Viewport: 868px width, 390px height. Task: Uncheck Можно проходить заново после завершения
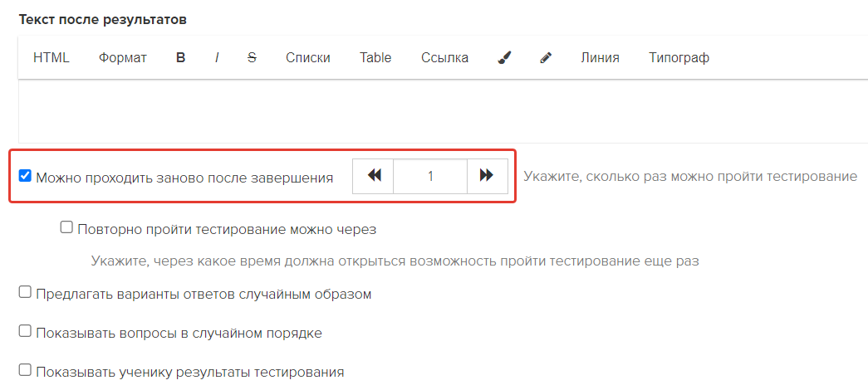click(24, 177)
